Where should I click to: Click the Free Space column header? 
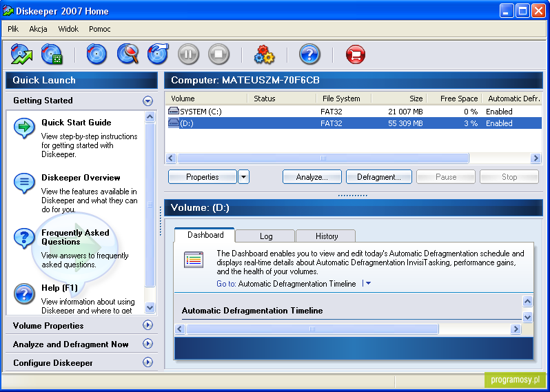(454, 99)
